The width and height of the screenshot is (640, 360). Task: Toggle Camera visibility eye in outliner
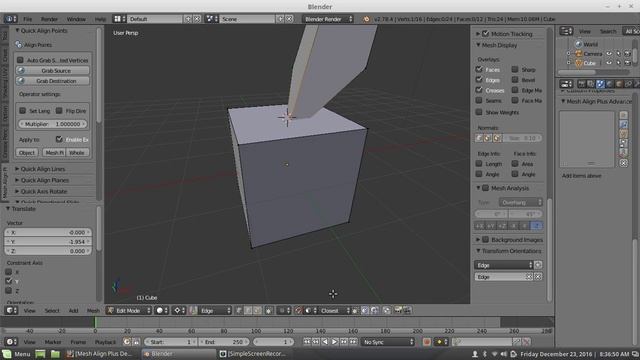(609, 53)
